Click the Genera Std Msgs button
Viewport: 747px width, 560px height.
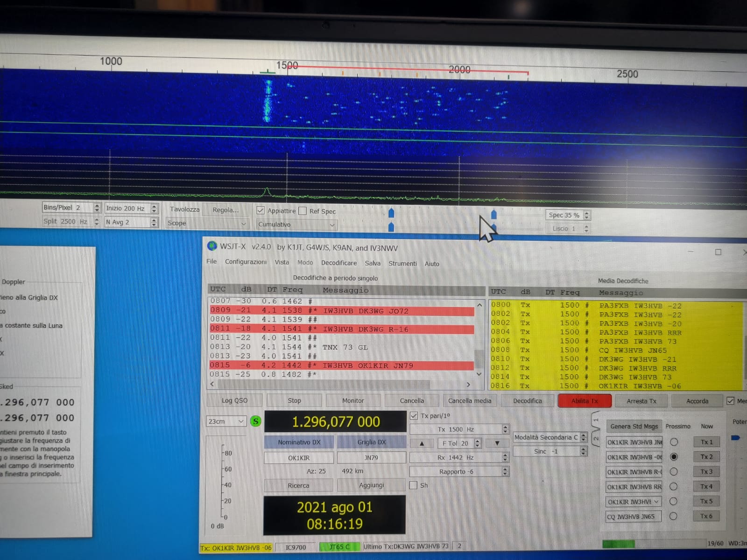pyautogui.click(x=634, y=426)
